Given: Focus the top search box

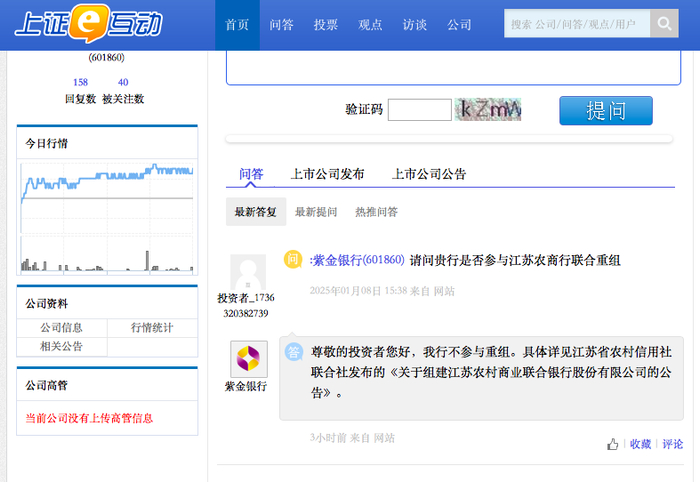Looking at the screenshot, I should tap(577, 24).
